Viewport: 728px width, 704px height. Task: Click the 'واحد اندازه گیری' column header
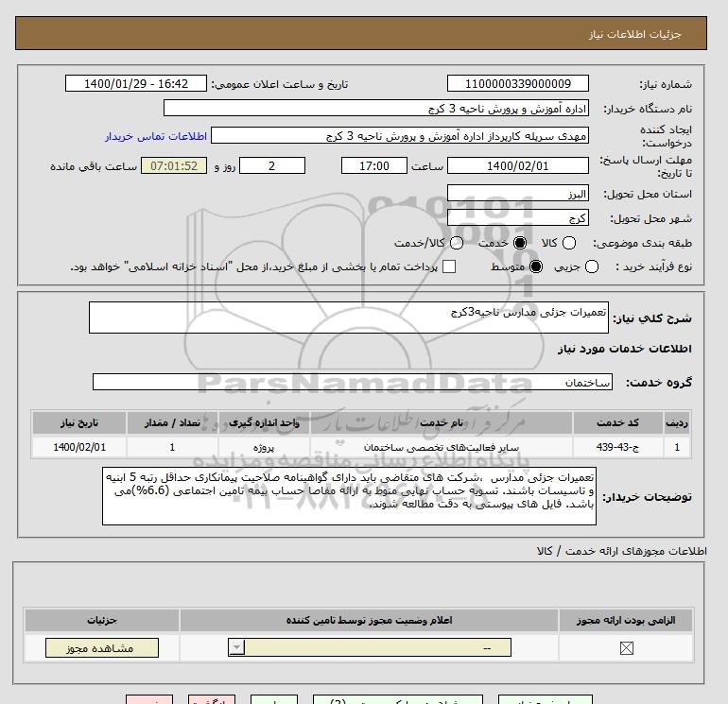pyautogui.click(x=264, y=422)
